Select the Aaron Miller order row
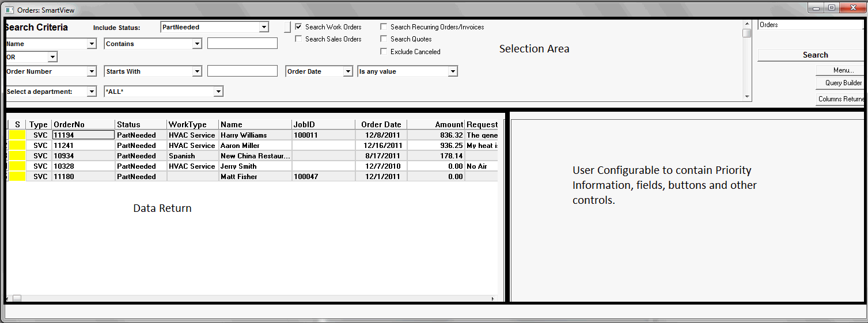This screenshot has width=868, height=323. 240,146
